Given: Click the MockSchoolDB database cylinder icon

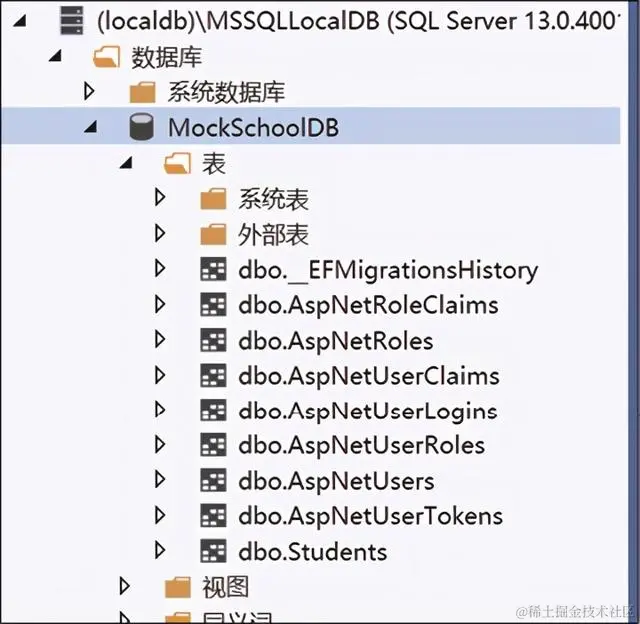Looking at the screenshot, I should click(142, 127).
